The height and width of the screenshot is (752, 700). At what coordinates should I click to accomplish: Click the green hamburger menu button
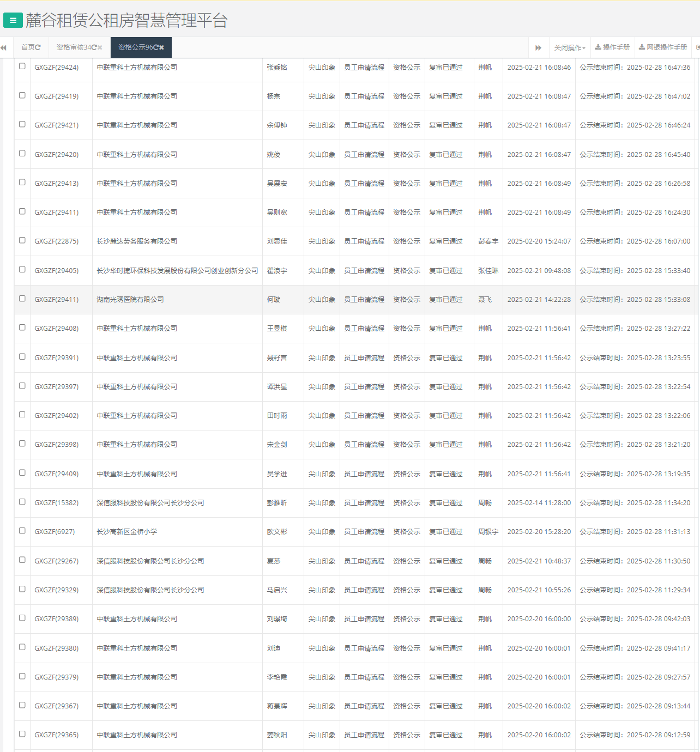coord(13,21)
